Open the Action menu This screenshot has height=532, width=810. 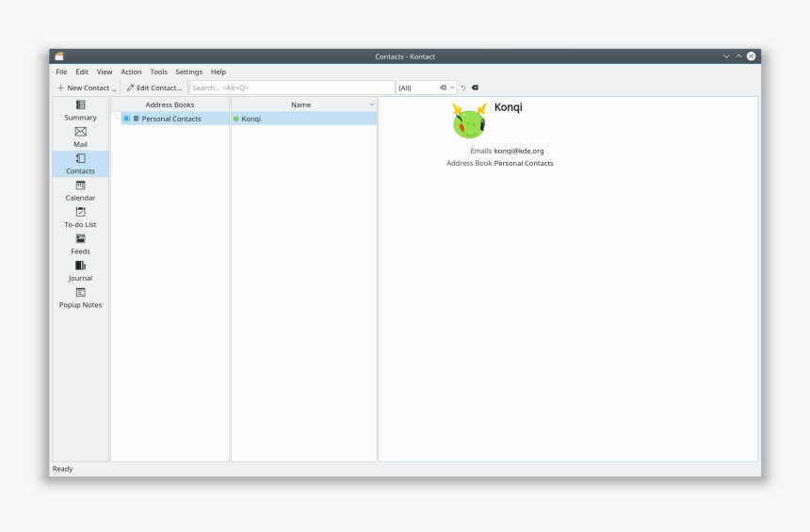tap(131, 72)
